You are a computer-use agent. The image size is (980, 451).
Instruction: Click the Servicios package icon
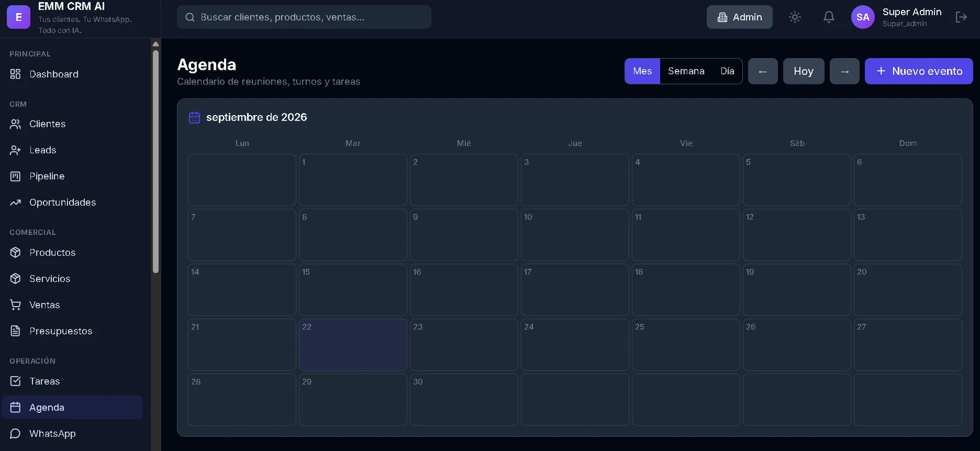pyautogui.click(x=15, y=278)
